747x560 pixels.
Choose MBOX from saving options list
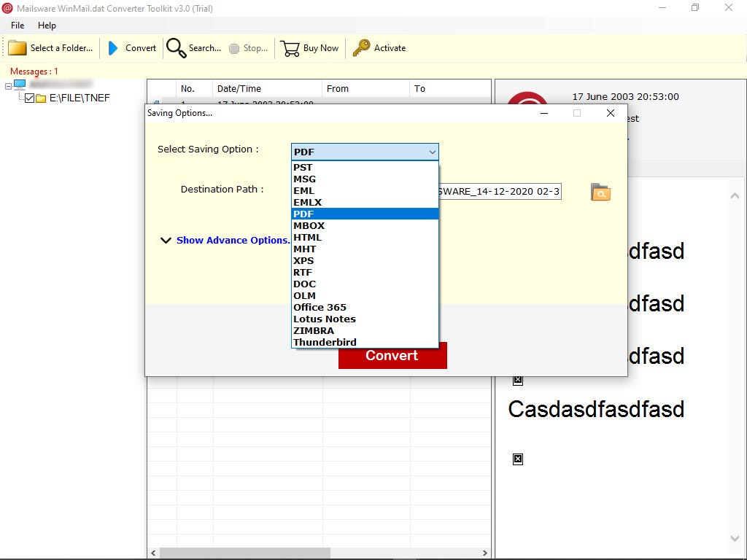365,226
